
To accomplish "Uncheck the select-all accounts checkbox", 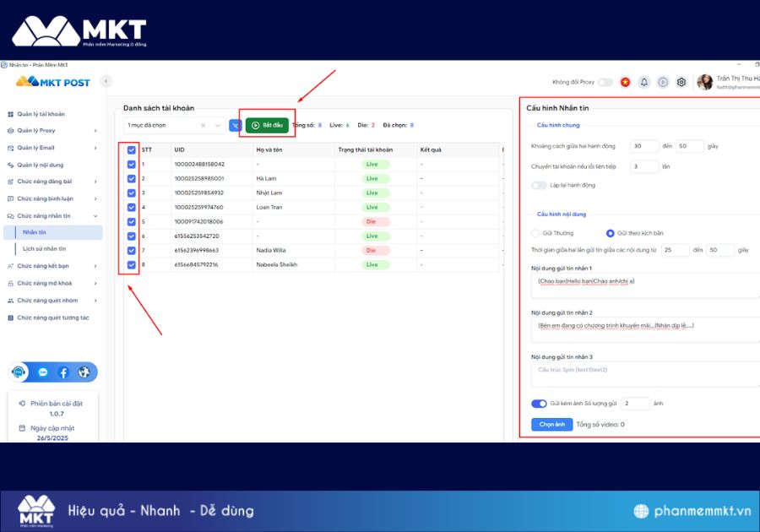I will pos(129,149).
